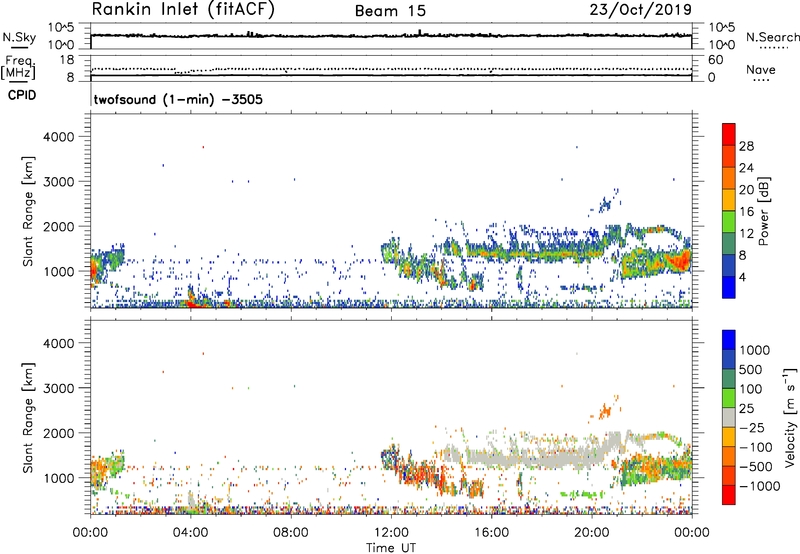Screen dimensions: 800x554
Task: Click the dark blue top Velocity colorbar segment
Action: click(729, 340)
